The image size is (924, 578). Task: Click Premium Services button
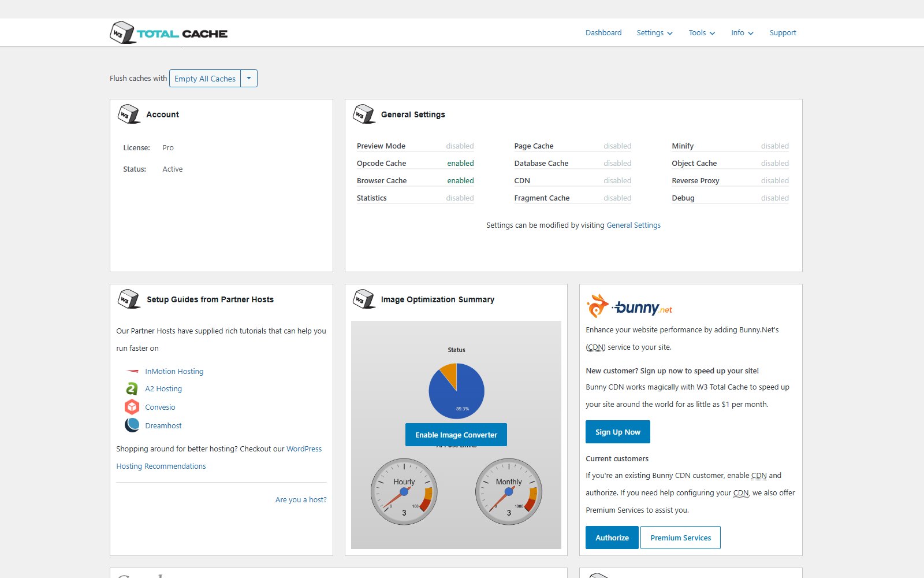(681, 538)
